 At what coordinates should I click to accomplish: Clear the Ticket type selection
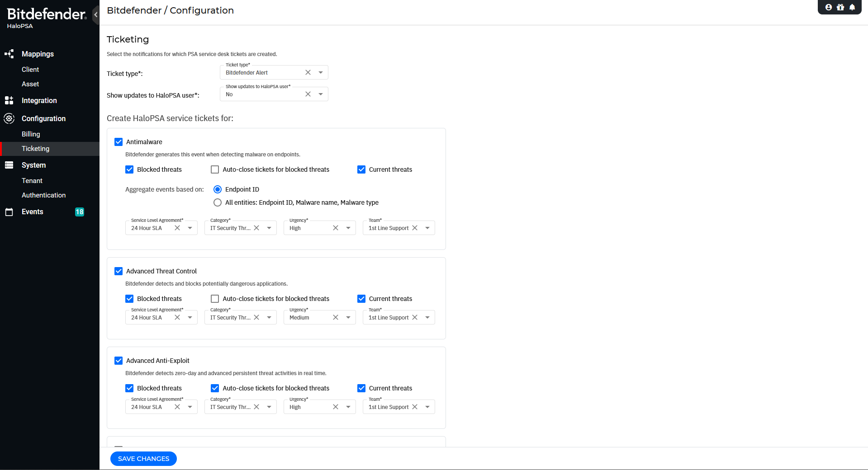308,72
